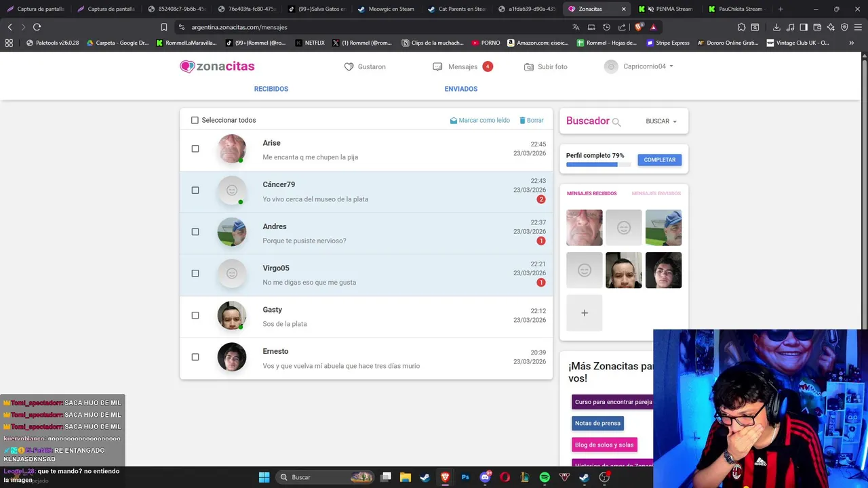The height and width of the screenshot is (488, 868).
Task: Open File Explorer from the taskbar
Action: (405, 477)
